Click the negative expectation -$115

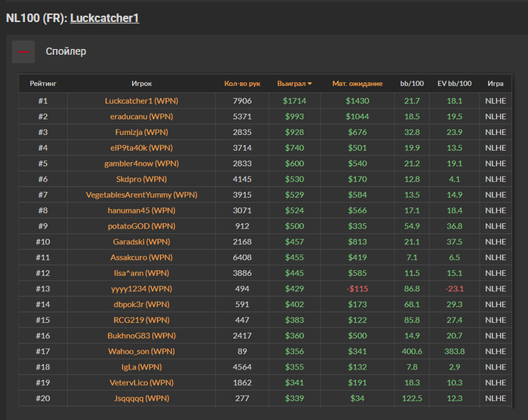pyautogui.click(x=358, y=289)
